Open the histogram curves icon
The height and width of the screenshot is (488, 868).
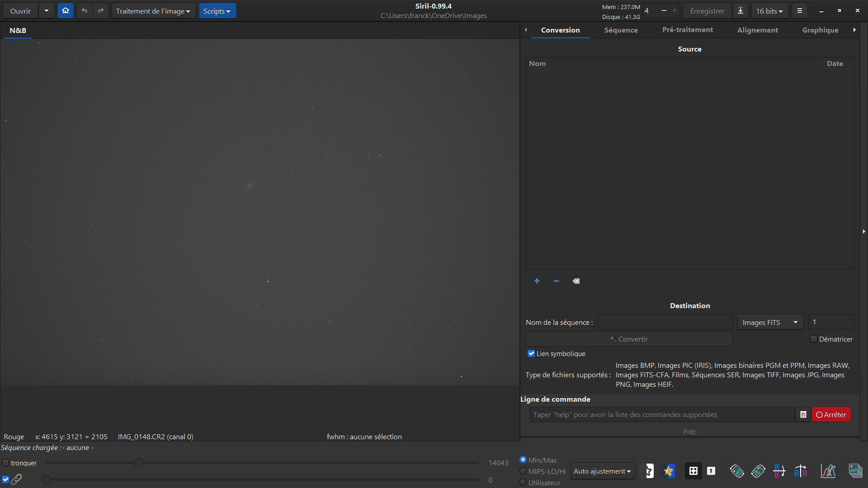828,471
